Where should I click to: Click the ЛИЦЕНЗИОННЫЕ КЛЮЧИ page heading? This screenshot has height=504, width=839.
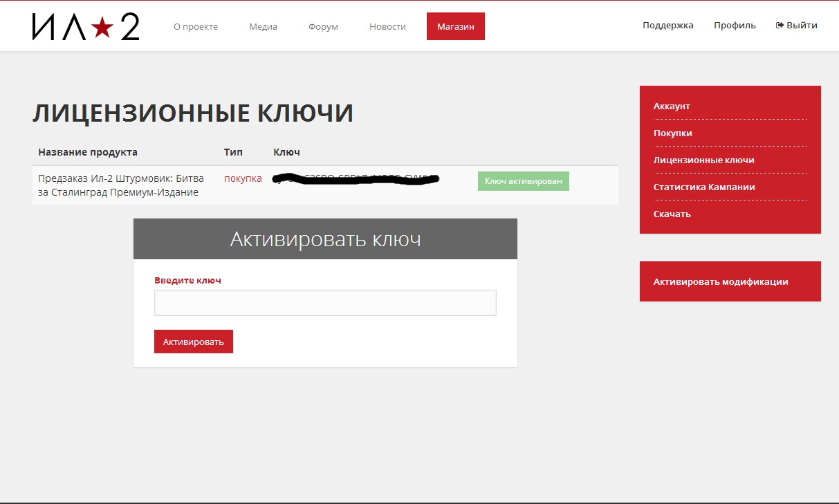coord(193,113)
